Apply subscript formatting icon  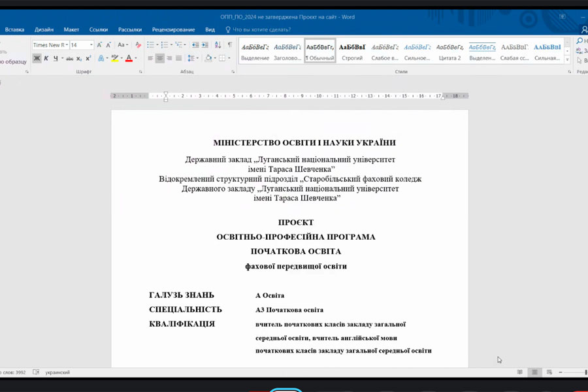pos(79,58)
